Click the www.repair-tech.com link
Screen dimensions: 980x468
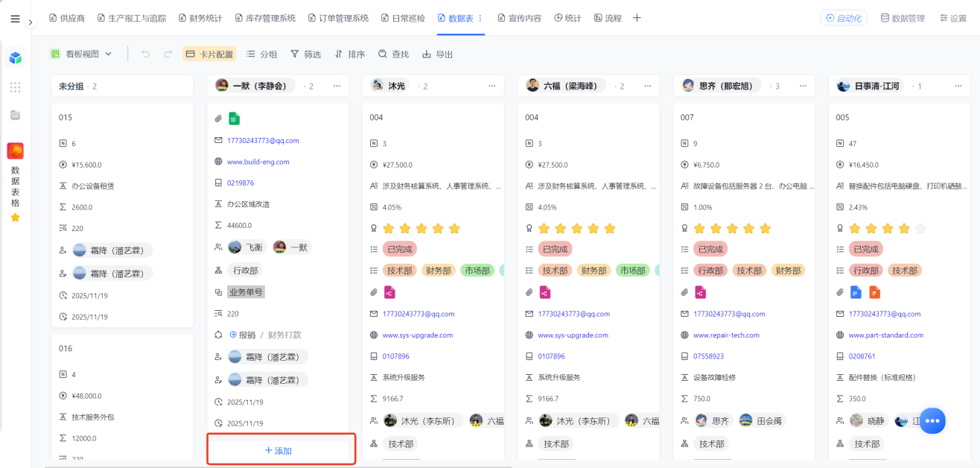coord(726,335)
